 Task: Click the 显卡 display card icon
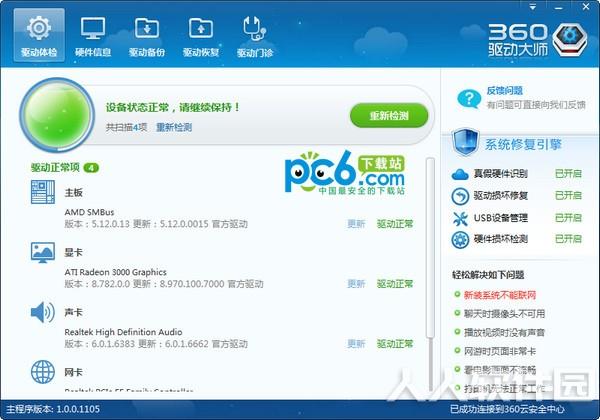(x=42, y=252)
